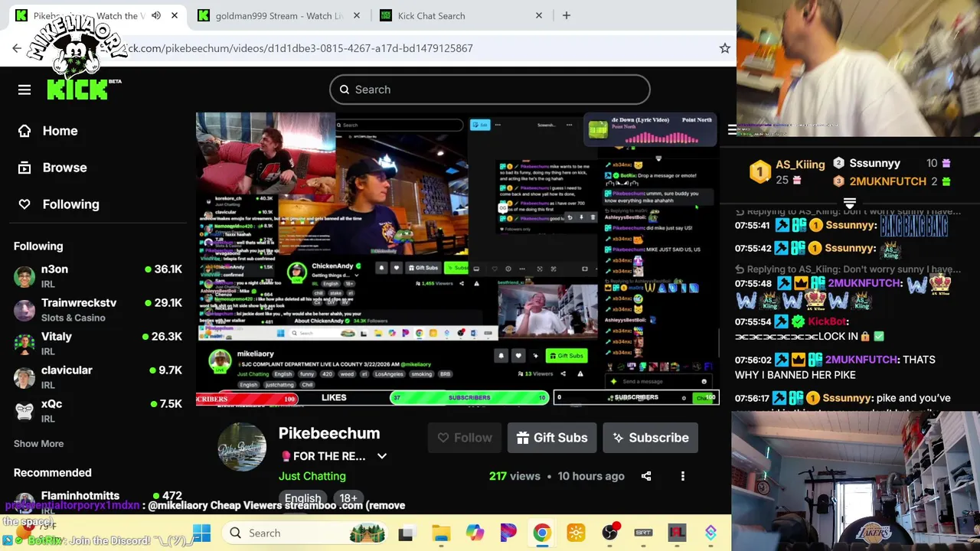Screen dimensions: 980x551
Task: Click the English language tag
Action: click(x=302, y=498)
